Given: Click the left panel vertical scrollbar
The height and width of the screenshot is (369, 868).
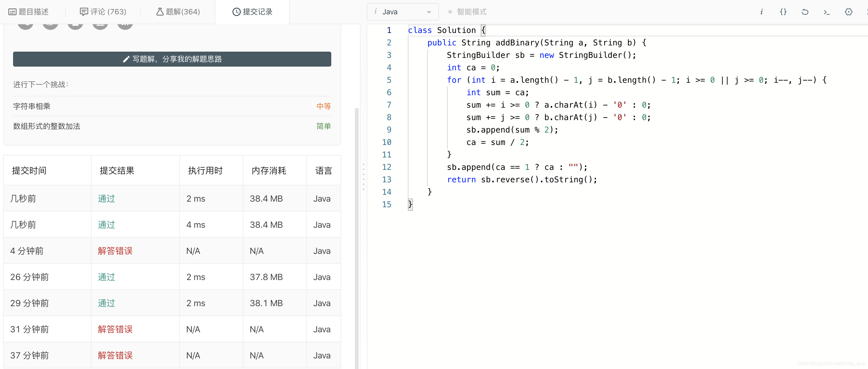Looking at the screenshot, I should point(356,236).
